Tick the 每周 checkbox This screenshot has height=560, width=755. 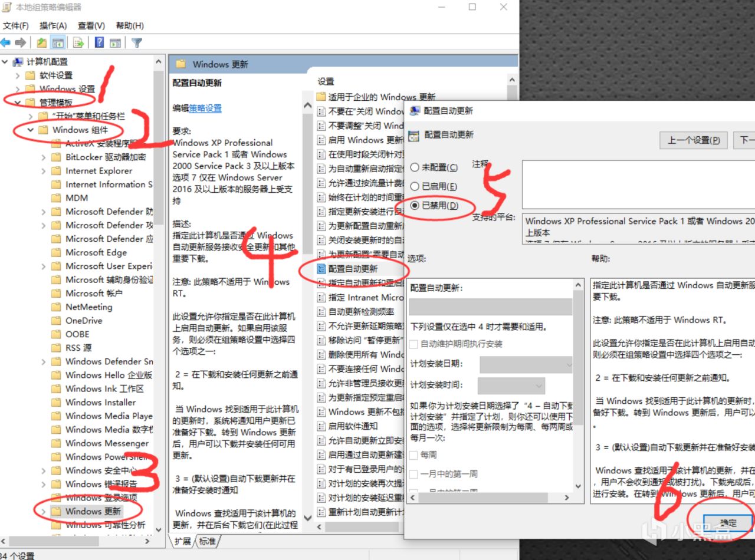click(x=413, y=454)
